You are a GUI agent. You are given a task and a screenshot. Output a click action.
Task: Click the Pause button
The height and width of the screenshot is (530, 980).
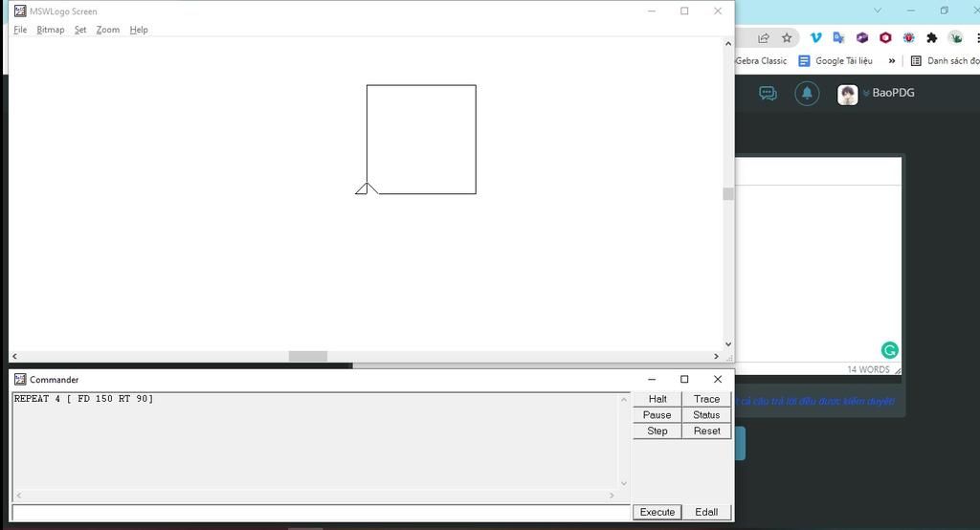657,415
